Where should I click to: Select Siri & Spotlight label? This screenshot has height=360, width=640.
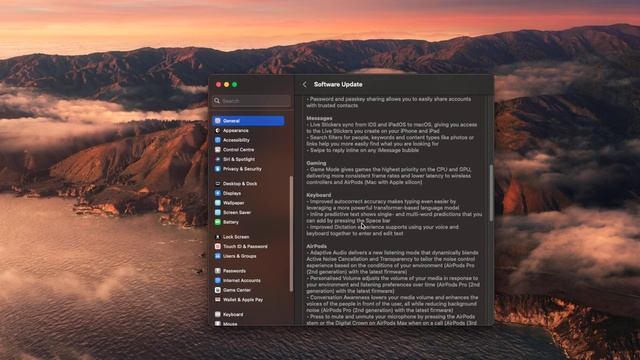[x=239, y=159]
